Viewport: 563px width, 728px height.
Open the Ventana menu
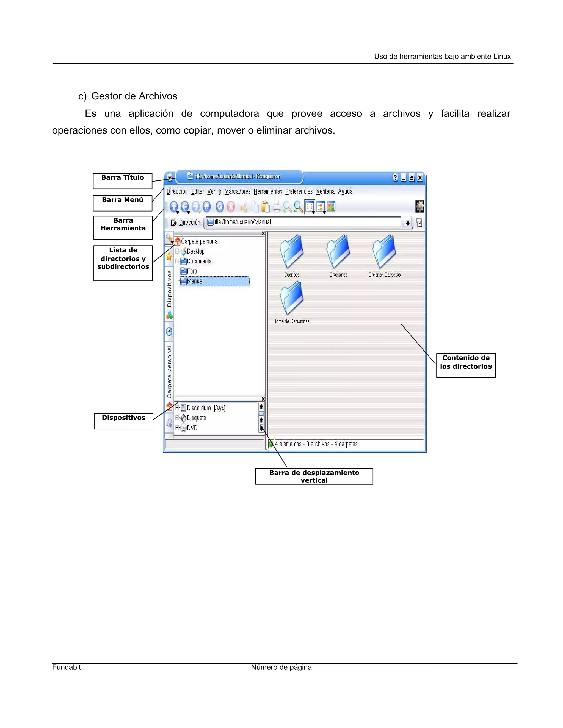point(325,192)
